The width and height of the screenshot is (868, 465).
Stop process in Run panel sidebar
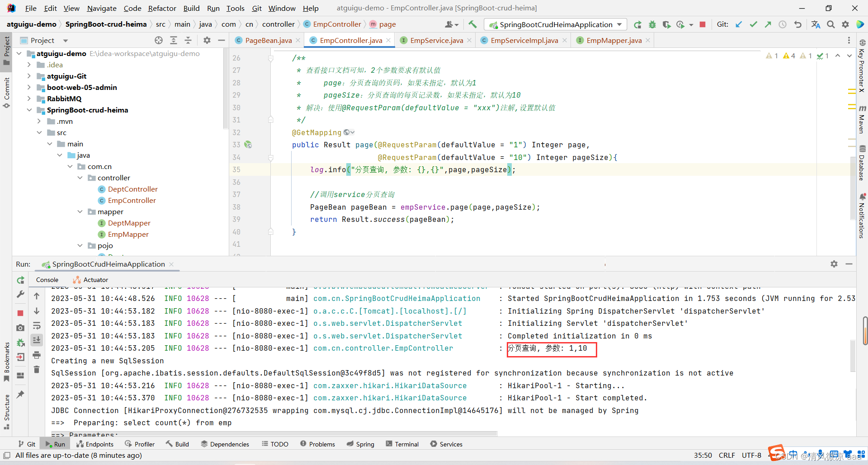tap(20, 313)
